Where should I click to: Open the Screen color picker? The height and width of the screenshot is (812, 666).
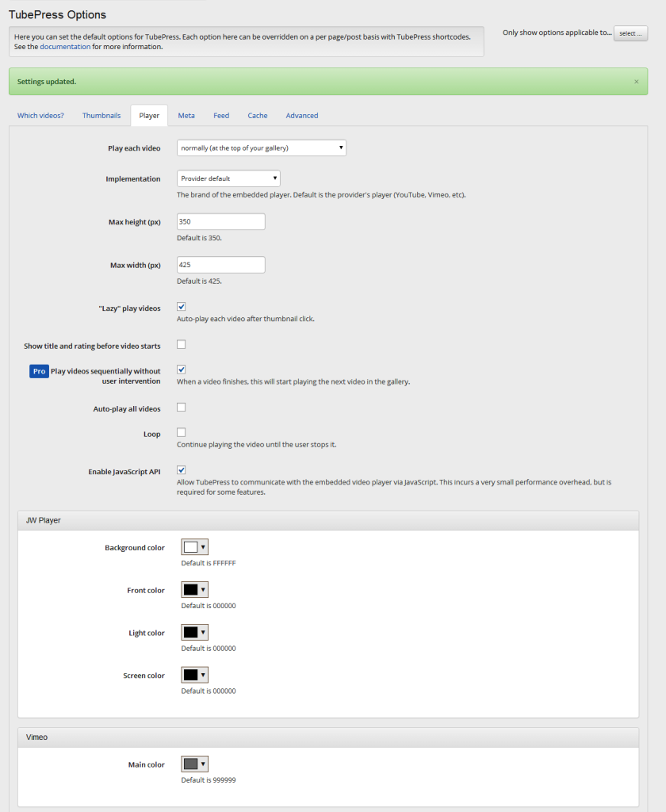[195, 675]
